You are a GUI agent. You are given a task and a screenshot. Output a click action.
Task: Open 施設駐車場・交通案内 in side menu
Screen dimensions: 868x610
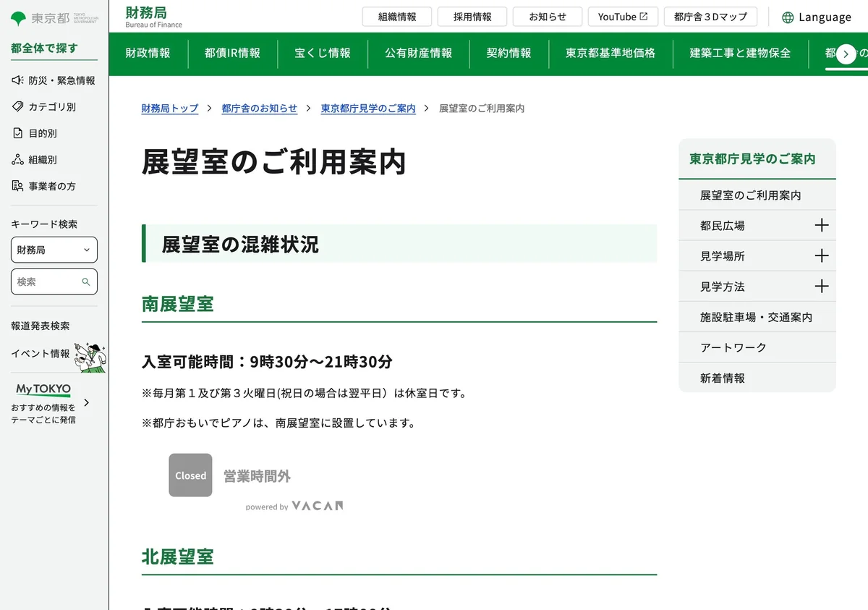pos(757,317)
